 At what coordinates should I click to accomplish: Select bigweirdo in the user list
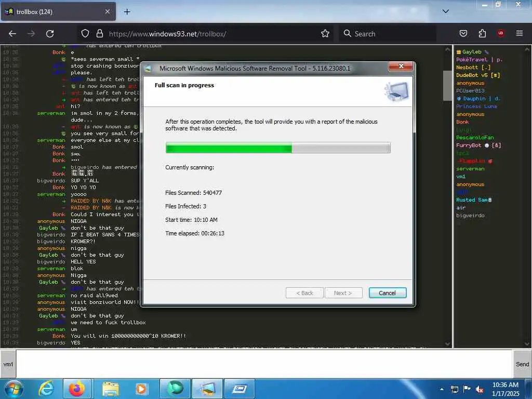[x=470, y=216]
